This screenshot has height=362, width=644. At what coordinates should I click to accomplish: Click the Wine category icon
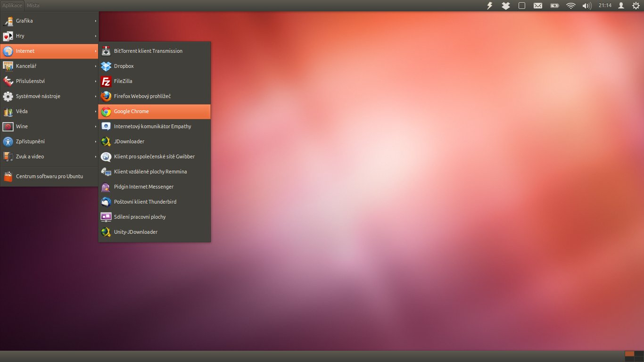pos(8,126)
